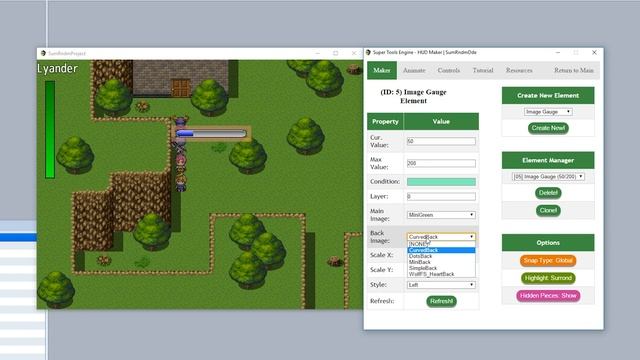
Task: Toggle Hidden Pieces: Show option
Action: (548, 296)
